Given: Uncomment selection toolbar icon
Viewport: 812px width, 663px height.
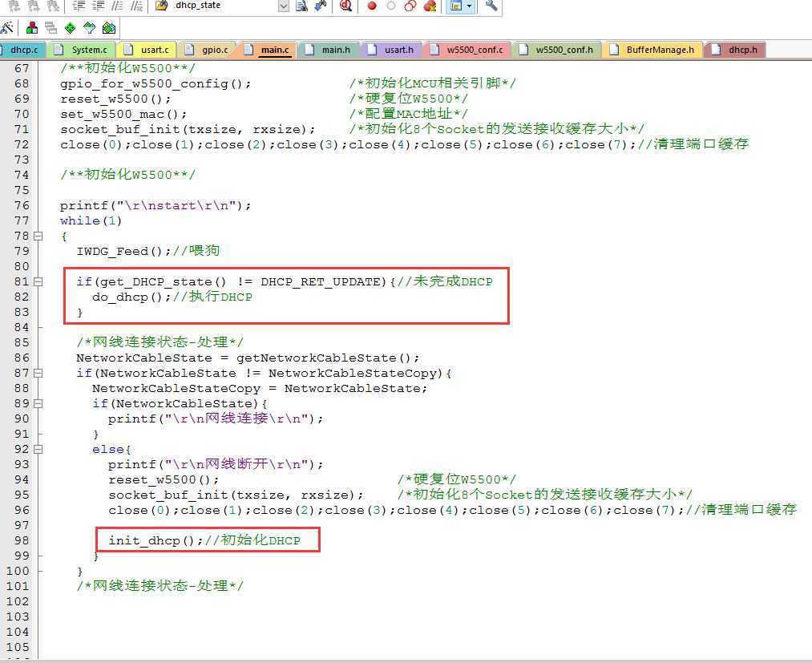Looking at the screenshot, I should click(137, 6).
